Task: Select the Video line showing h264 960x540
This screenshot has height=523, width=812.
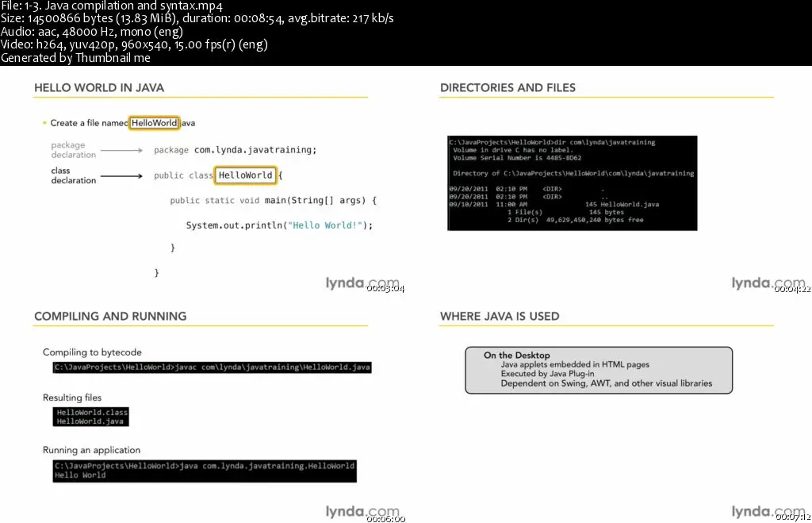Action: [x=134, y=44]
